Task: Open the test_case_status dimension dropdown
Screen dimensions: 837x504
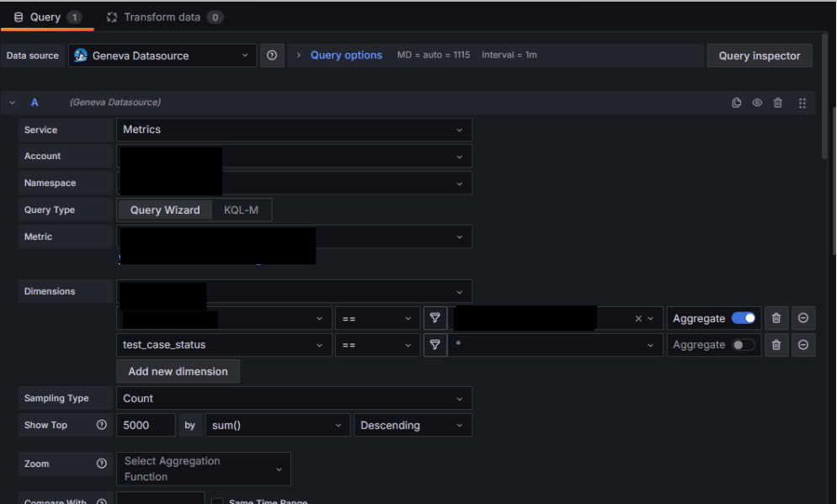Action: [x=224, y=345]
